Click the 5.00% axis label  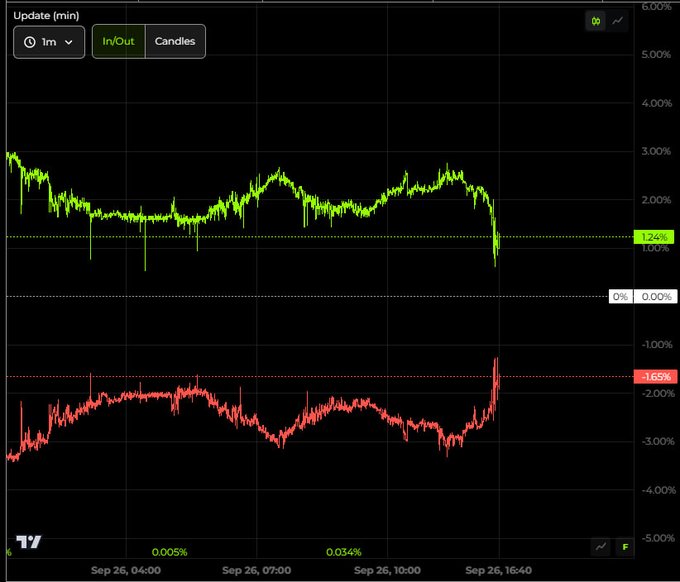(656, 55)
